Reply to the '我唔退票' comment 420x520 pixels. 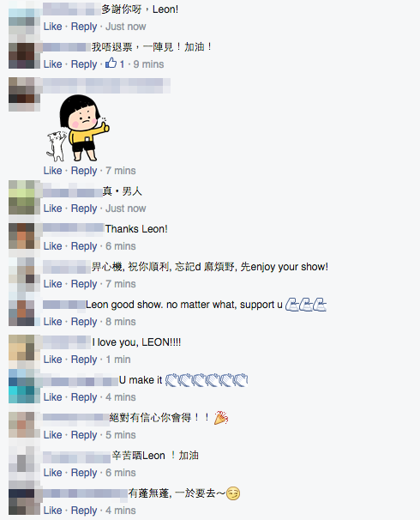coord(84,64)
